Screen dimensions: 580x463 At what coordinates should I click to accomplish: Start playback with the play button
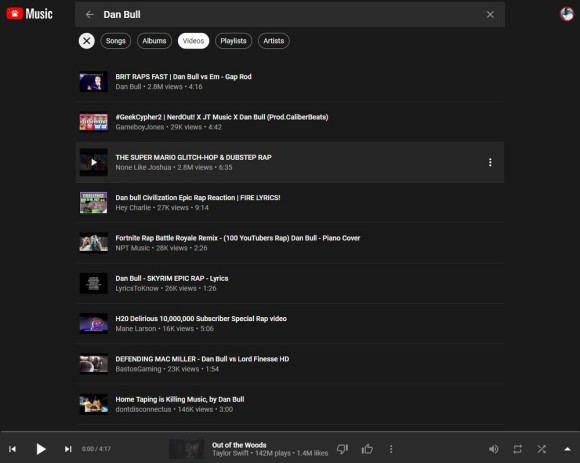coord(41,449)
